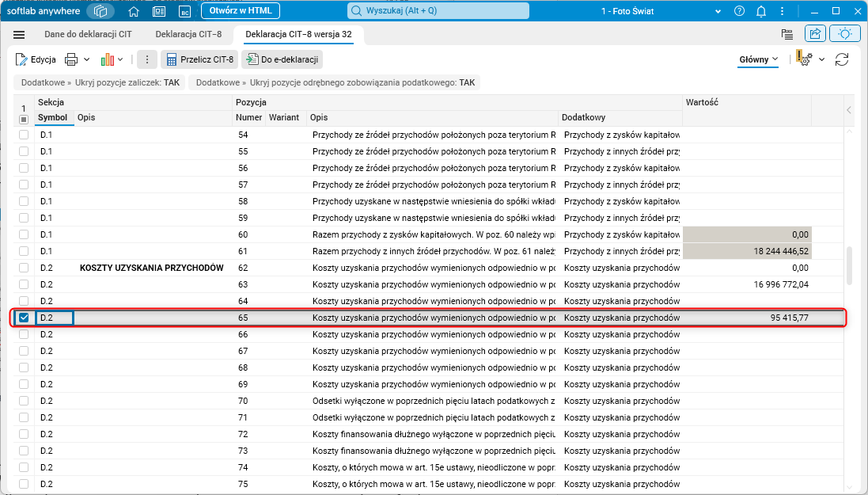This screenshot has width=868, height=495.
Task: Click Przelicz CIT-8 button
Action: click(x=200, y=59)
